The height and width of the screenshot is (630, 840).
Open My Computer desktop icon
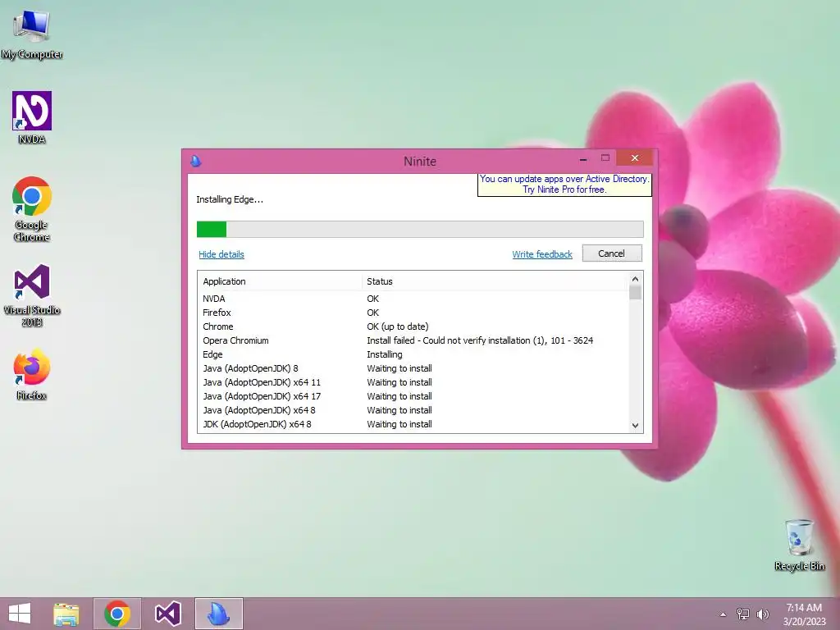(x=32, y=33)
